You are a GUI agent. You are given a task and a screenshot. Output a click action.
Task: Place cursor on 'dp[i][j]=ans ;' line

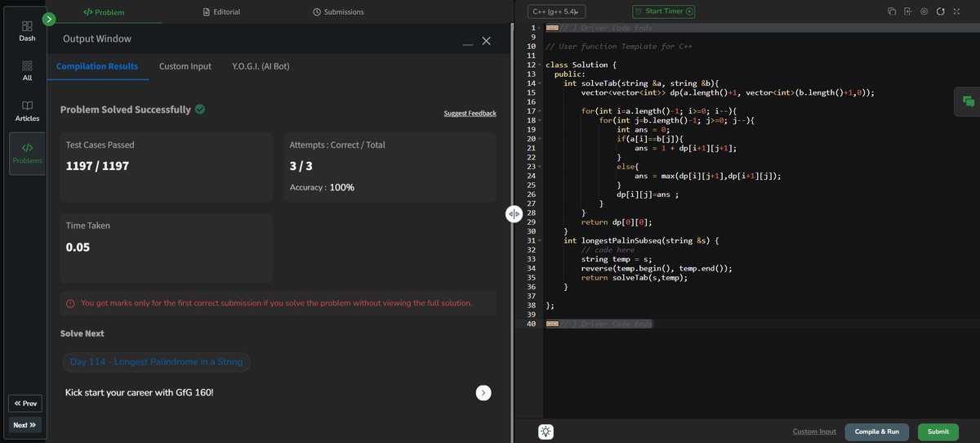[648, 195]
